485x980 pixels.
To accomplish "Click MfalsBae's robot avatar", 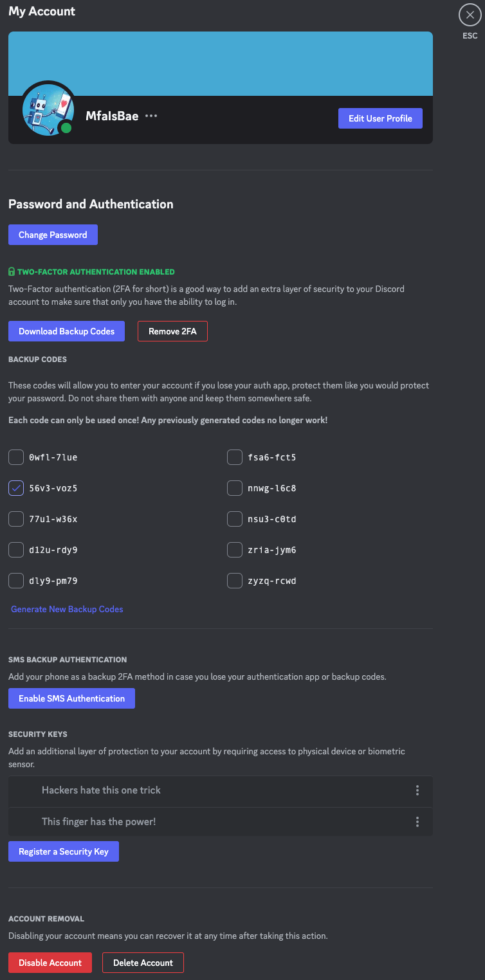I will (x=48, y=109).
